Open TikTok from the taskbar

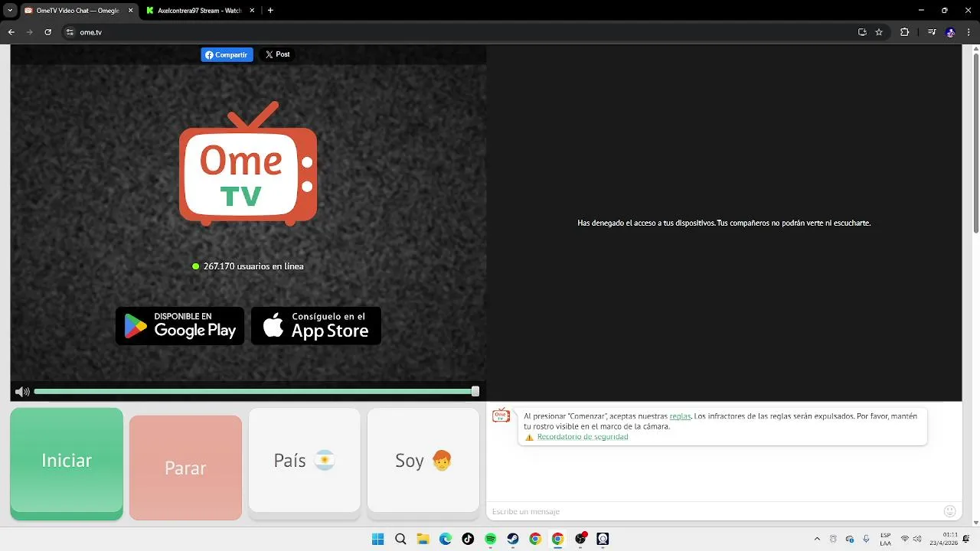pos(468,539)
